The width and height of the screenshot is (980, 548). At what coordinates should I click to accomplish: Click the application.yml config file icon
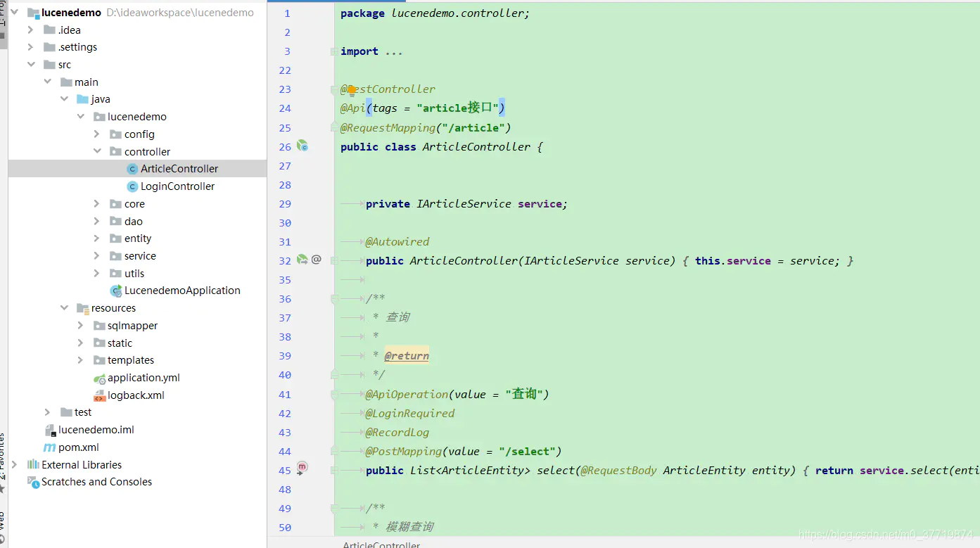point(99,378)
